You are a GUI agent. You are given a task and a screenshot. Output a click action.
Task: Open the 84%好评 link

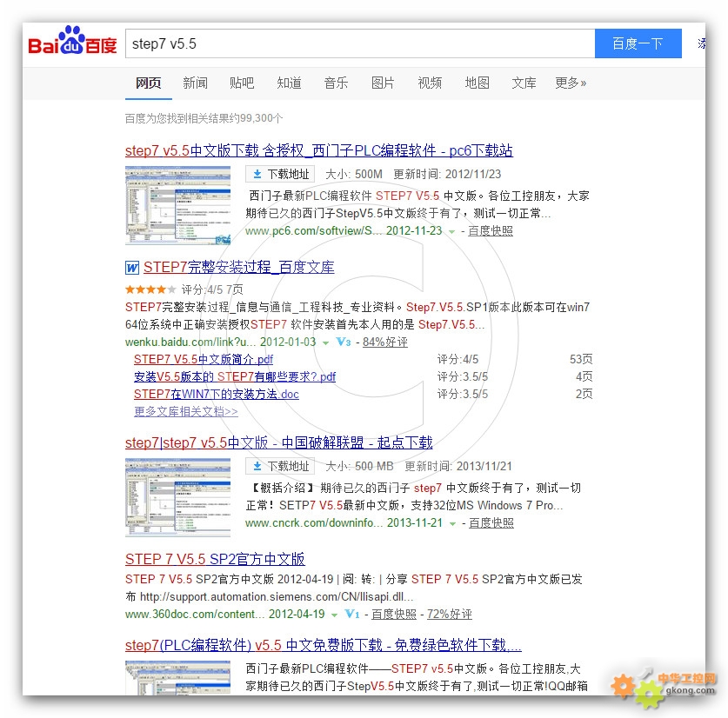click(385, 342)
